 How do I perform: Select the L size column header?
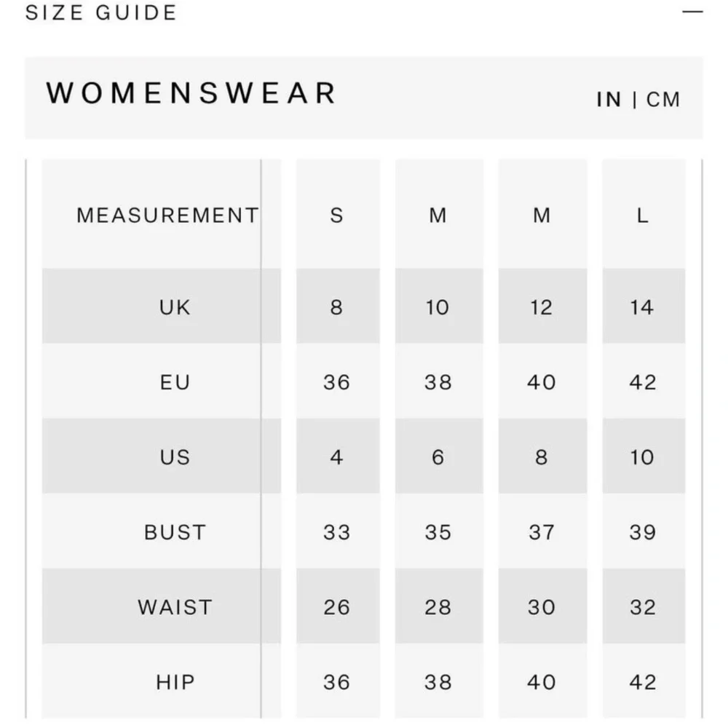(643, 215)
